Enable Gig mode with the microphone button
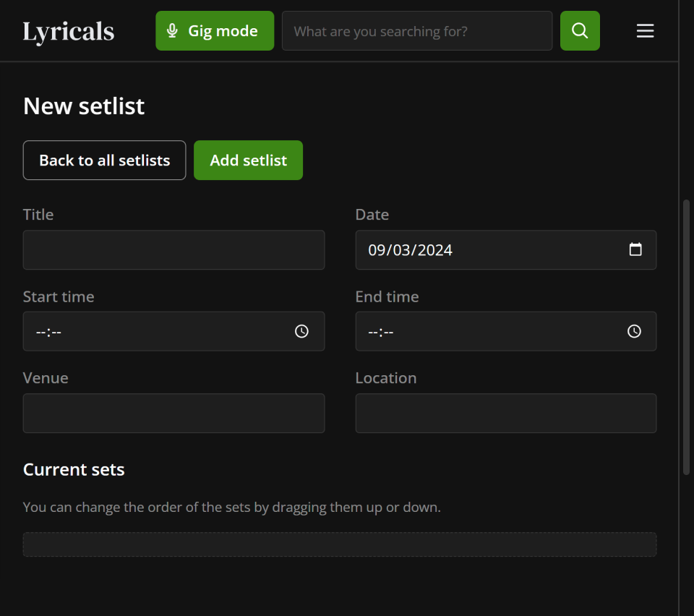The width and height of the screenshot is (694, 616). click(x=215, y=31)
